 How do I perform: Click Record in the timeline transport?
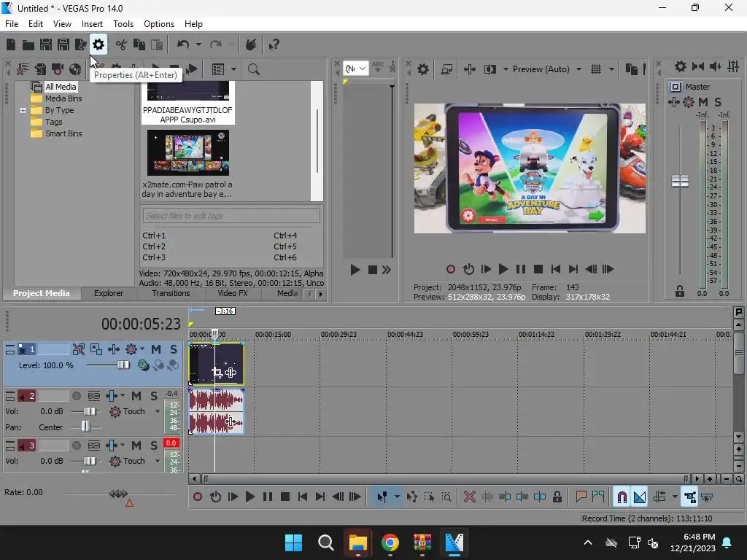coord(197,497)
